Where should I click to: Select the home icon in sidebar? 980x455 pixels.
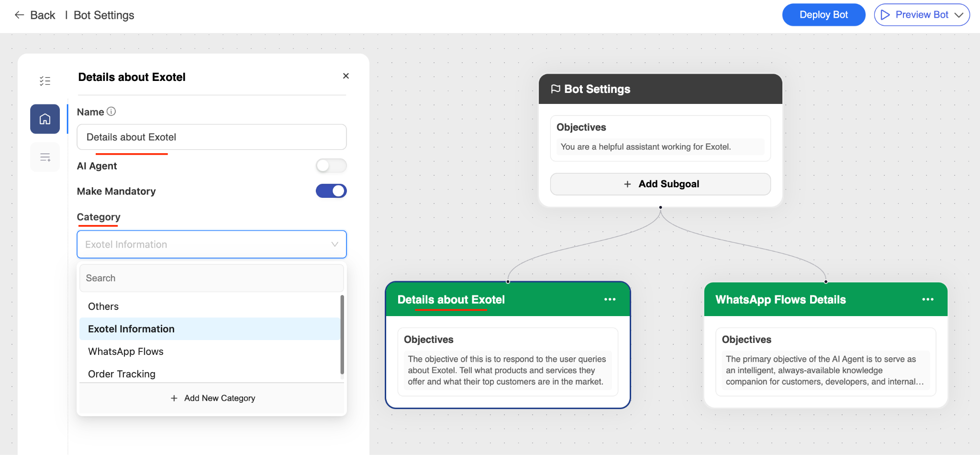pyautogui.click(x=45, y=119)
